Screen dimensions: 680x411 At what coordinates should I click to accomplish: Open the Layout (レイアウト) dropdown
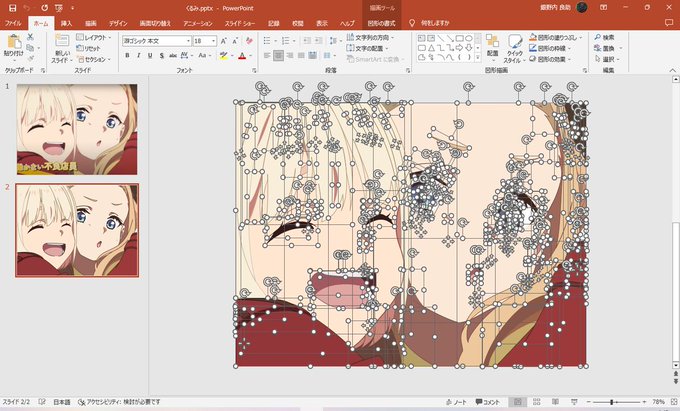point(93,37)
